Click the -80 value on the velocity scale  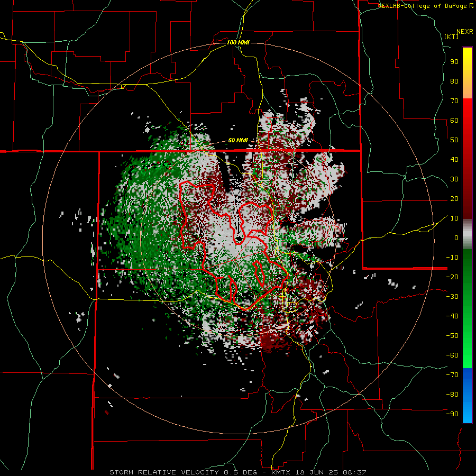click(x=452, y=395)
